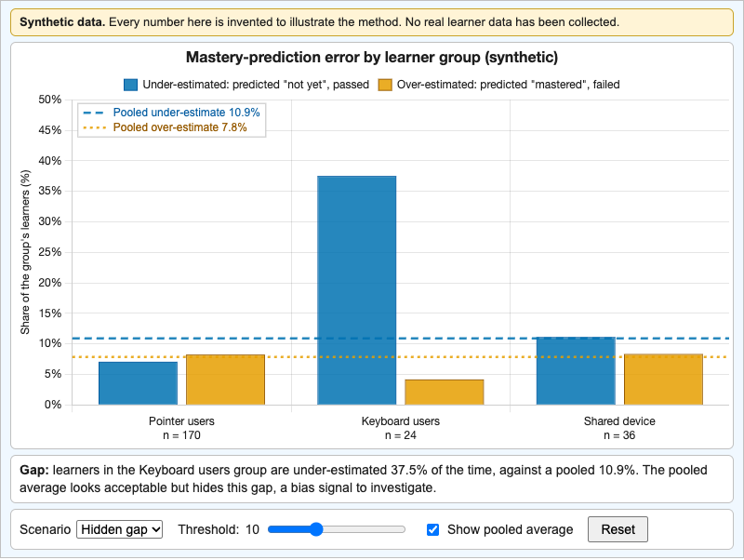The width and height of the screenshot is (744, 560).
Task: Click the 35% y-axis tick label
Action: coord(50,191)
